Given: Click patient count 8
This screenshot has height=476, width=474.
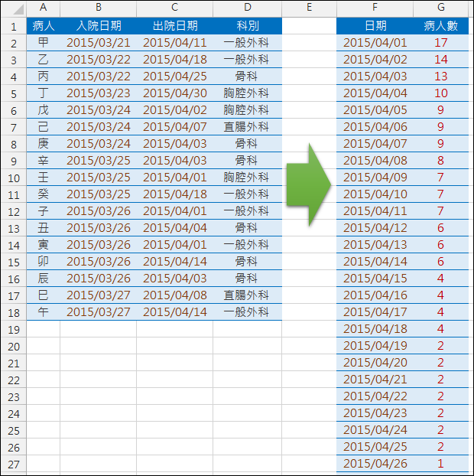Looking at the screenshot, I should tap(440, 161).
